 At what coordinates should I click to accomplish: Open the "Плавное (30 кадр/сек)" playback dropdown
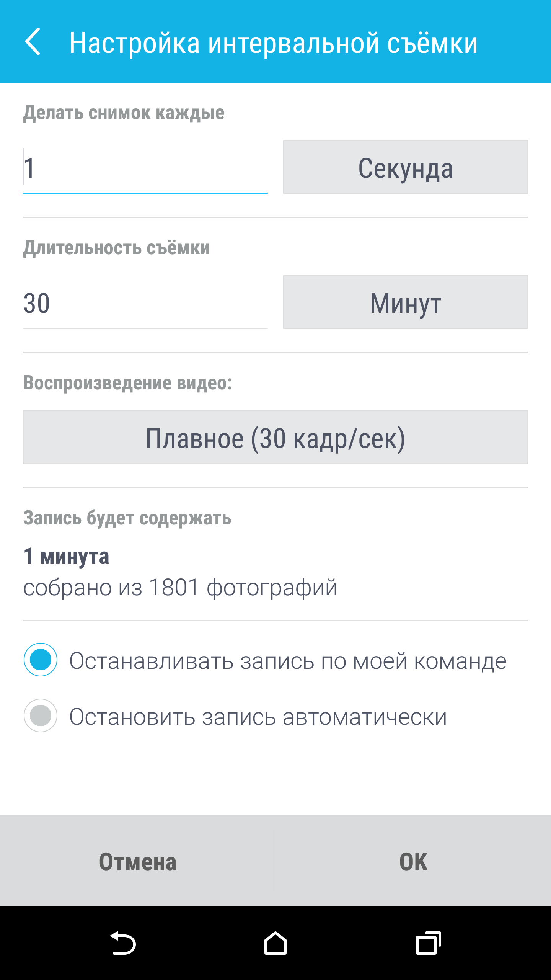click(275, 437)
